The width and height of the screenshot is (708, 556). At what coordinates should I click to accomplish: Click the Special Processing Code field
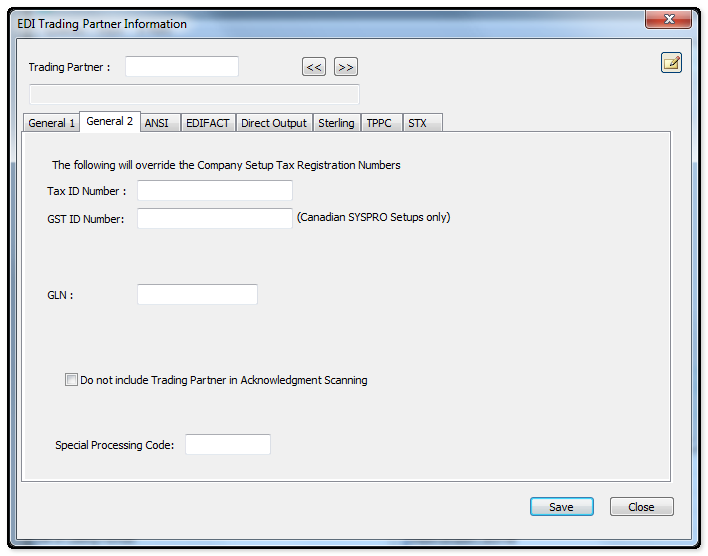pos(227,445)
